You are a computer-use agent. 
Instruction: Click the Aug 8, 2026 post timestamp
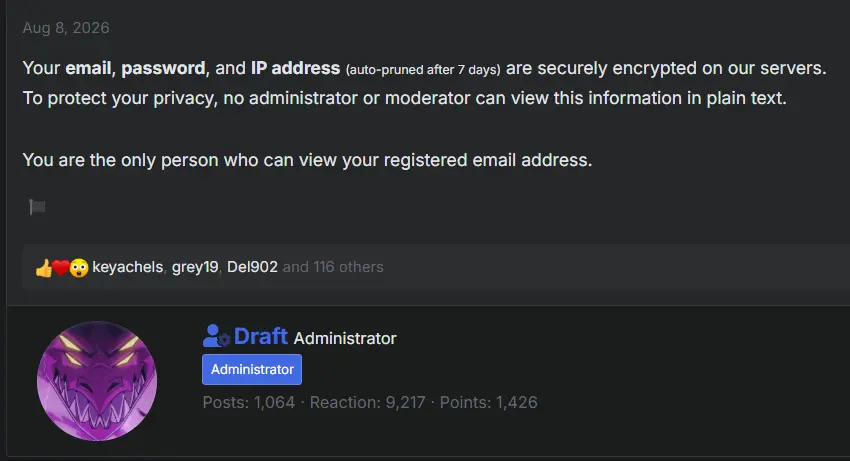(x=66, y=28)
